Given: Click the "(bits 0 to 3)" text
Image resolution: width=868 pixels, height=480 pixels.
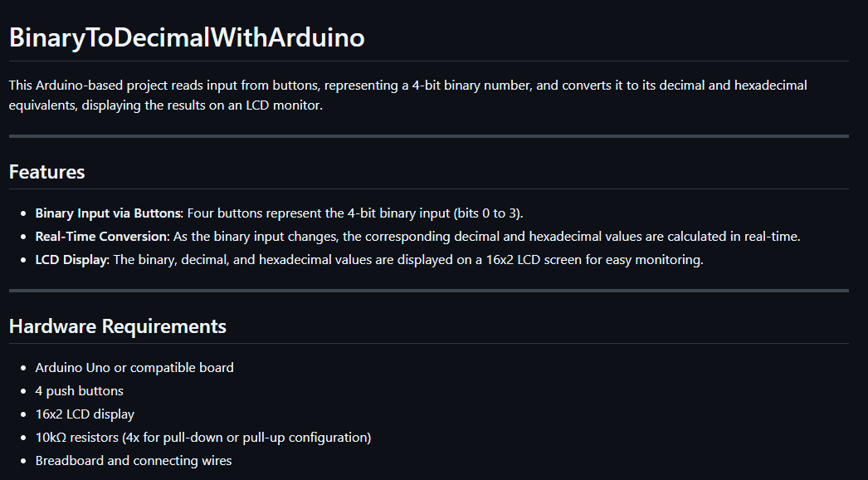Looking at the screenshot, I should coord(488,213).
